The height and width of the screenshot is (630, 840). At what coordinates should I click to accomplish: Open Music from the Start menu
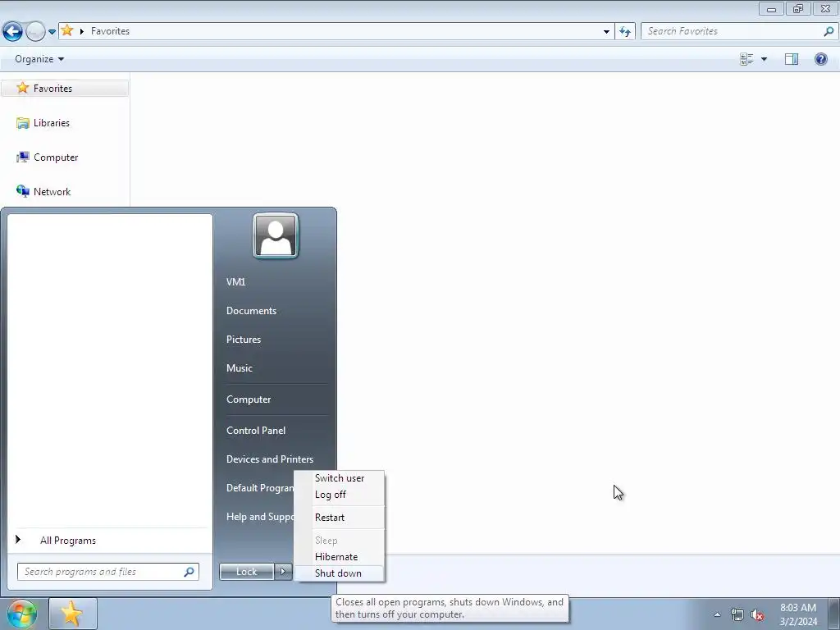(x=239, y=368)
